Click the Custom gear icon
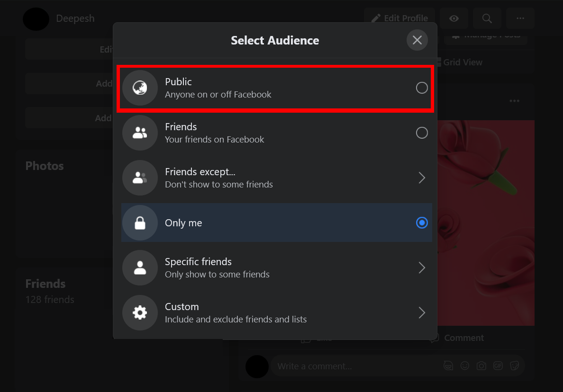The width and height of the screenshot is (563, 392). point(140,312)
